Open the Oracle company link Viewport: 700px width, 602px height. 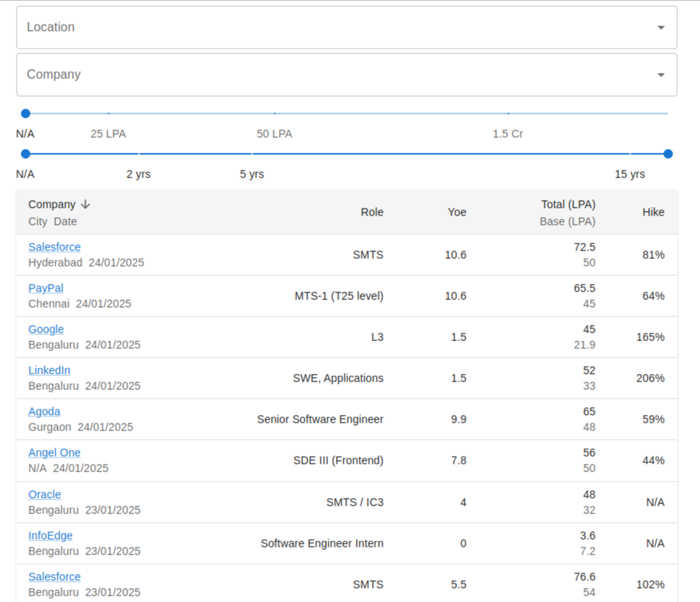[45, 495]
